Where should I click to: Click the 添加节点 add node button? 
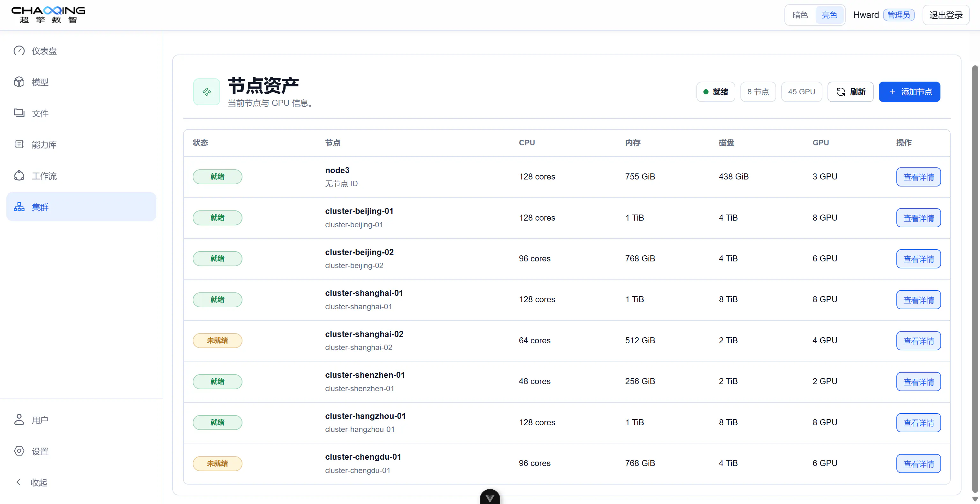click(x=909, y=91)
